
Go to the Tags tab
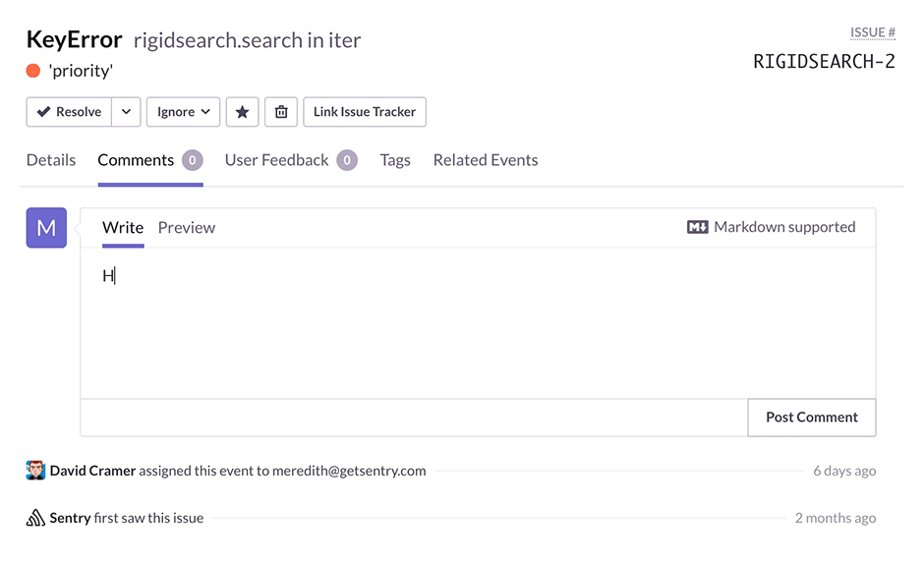tap(395, 160)
